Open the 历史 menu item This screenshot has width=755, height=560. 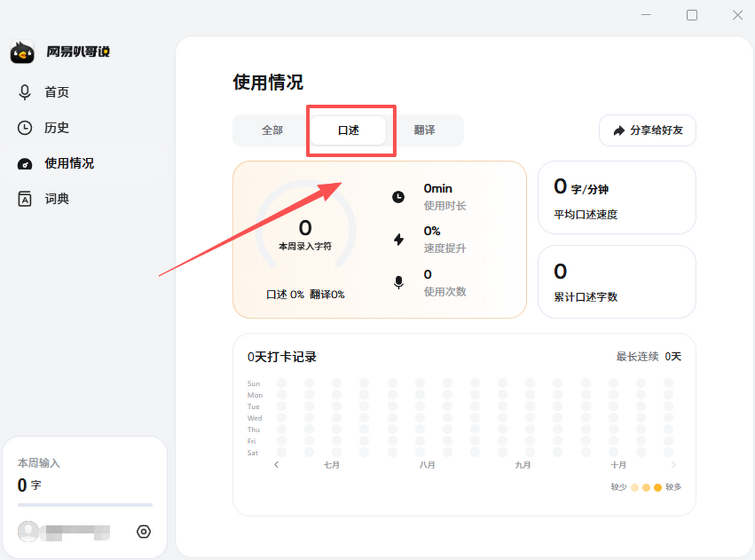click(x=85, y=128)
